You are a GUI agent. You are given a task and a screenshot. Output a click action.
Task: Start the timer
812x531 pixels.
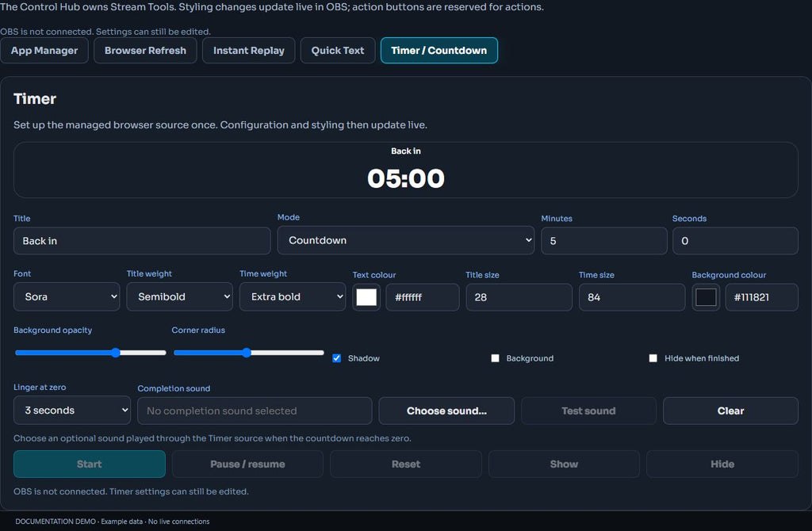[89, 464]
